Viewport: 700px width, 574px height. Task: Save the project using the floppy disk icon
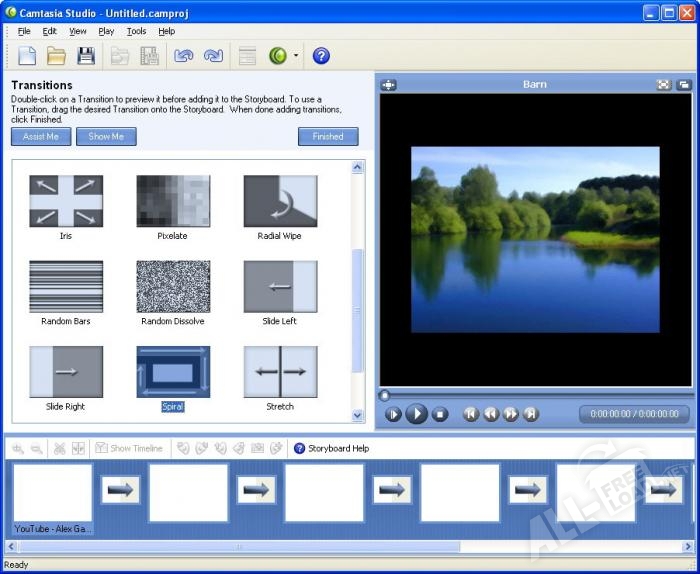pyautogui.click(x=86, y=56)
